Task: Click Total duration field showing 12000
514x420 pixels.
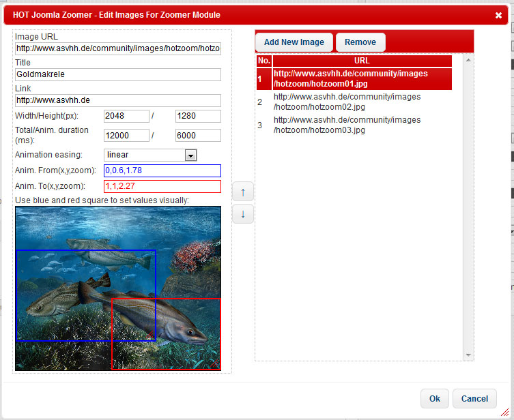Action: coord(126,136)
